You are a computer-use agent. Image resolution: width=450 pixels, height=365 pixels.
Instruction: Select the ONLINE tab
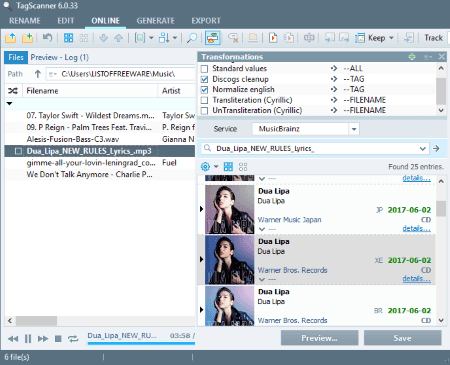click(x=105, y=21)
